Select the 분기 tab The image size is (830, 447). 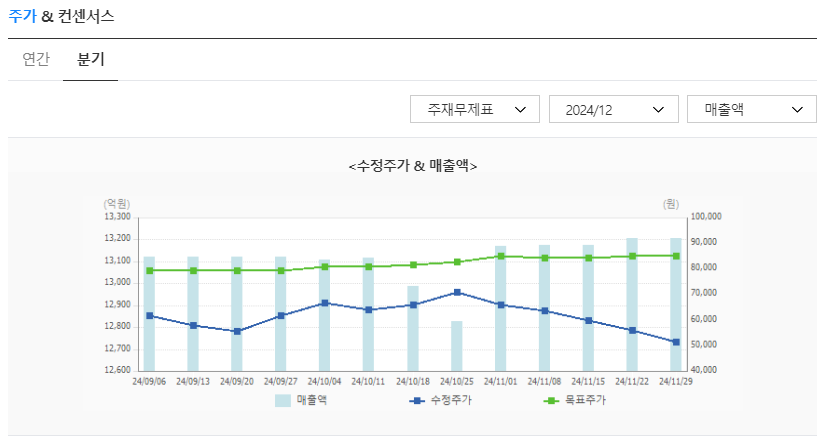91,59
